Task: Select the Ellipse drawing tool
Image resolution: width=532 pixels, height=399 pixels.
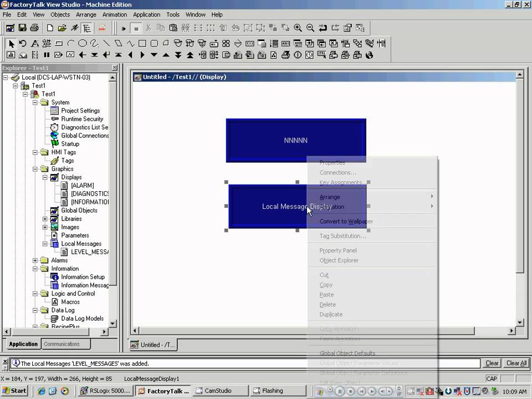Action: [x=83, y=43]
